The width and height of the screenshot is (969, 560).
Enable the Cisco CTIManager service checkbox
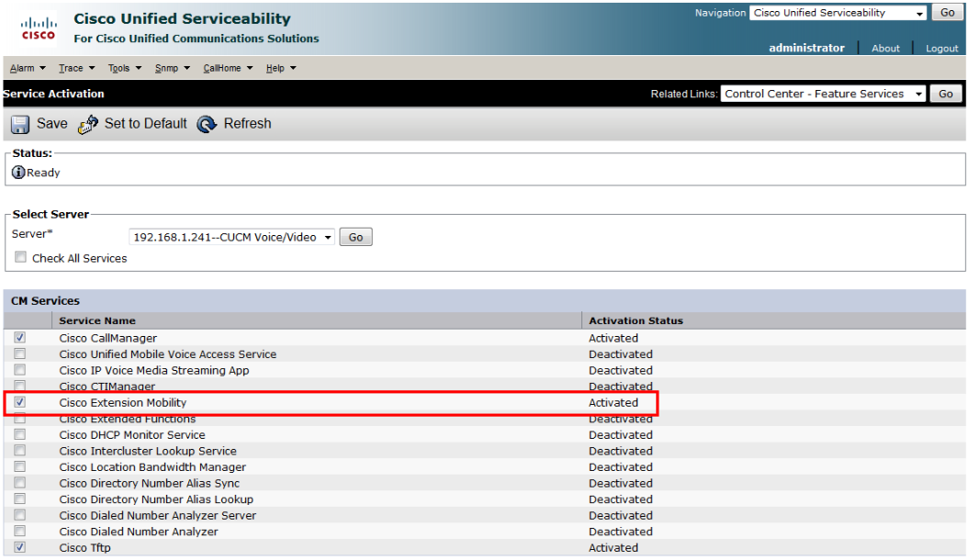click(x=20, y=386)
